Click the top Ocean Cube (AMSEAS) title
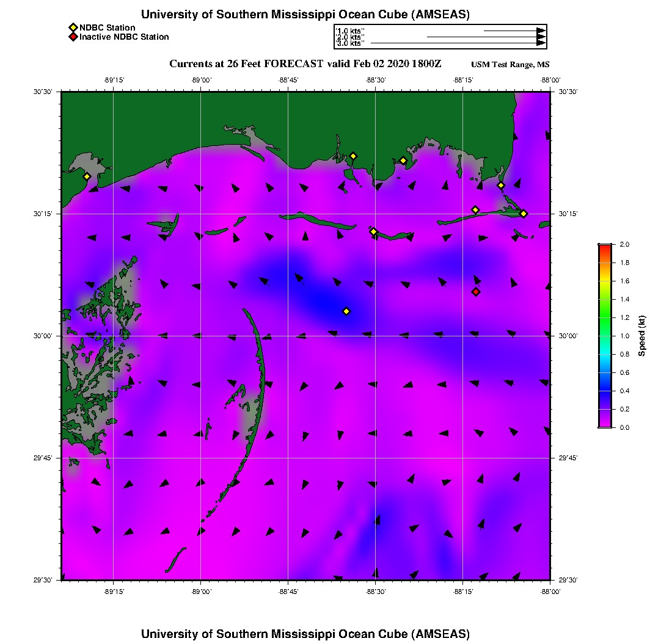This screenshot has height=641, width=672. (305, 15)
